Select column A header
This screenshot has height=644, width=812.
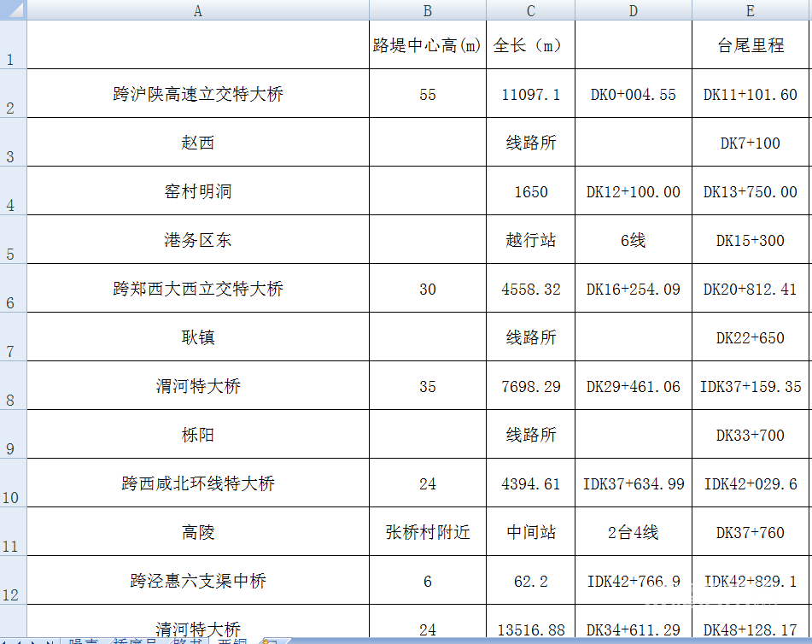coord(198,10)
